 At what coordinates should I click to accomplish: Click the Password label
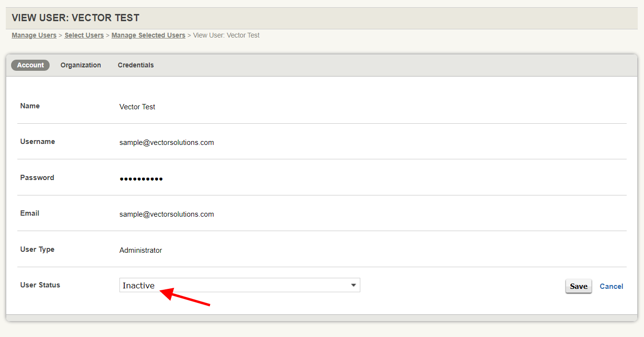[x=37, y=177]
